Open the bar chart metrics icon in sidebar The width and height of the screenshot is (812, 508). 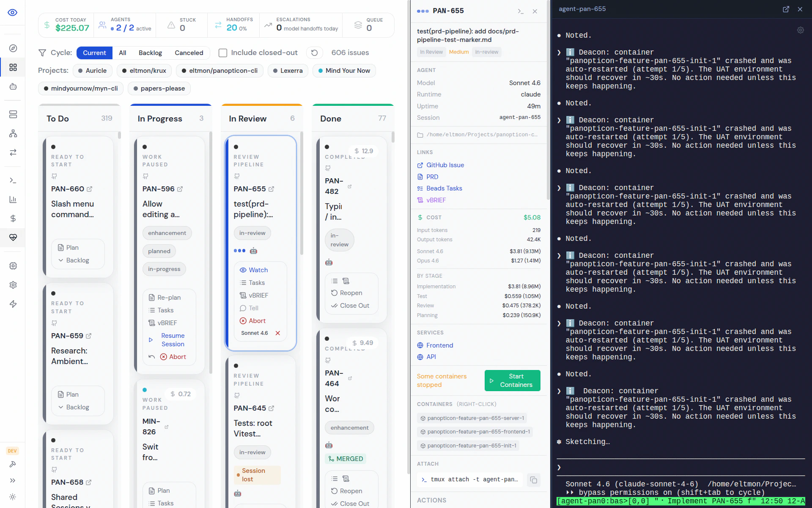[13, 199]
